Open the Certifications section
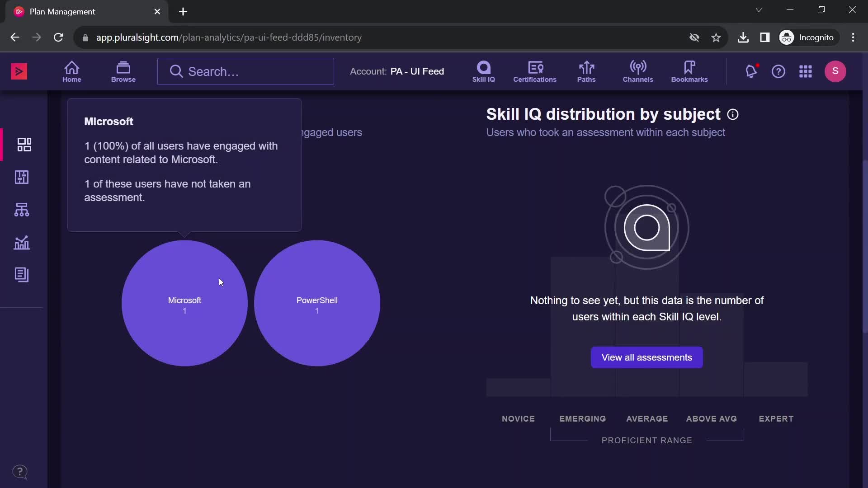Image resolution: width=868 pixels, height=488 pixels. click(535, 71)
